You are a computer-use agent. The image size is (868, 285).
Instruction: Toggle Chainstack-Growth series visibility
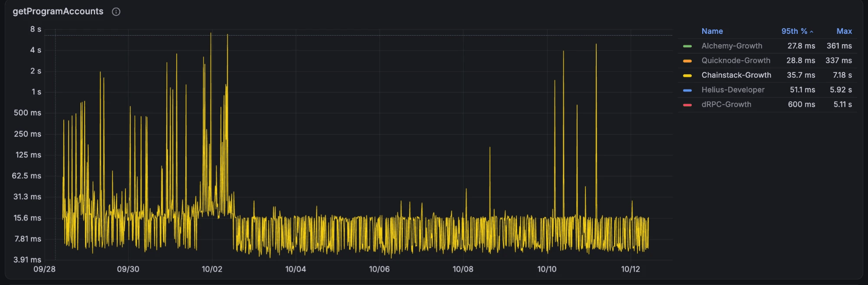click(736, 75)
